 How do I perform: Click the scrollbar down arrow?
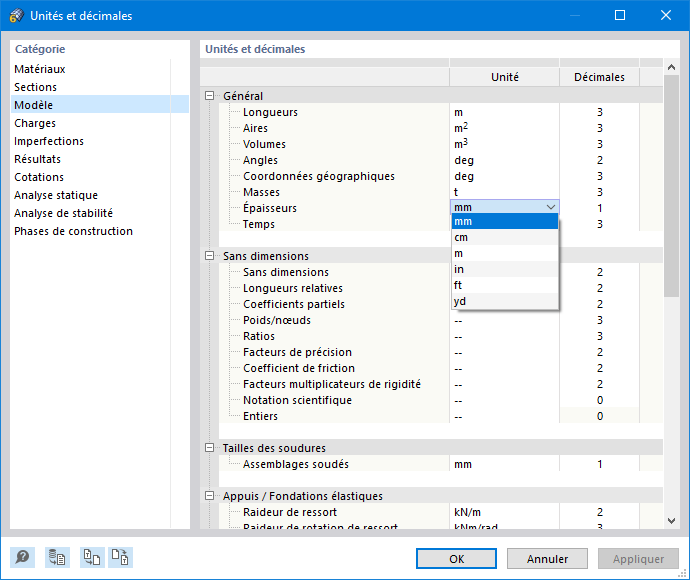click(672, 520)
